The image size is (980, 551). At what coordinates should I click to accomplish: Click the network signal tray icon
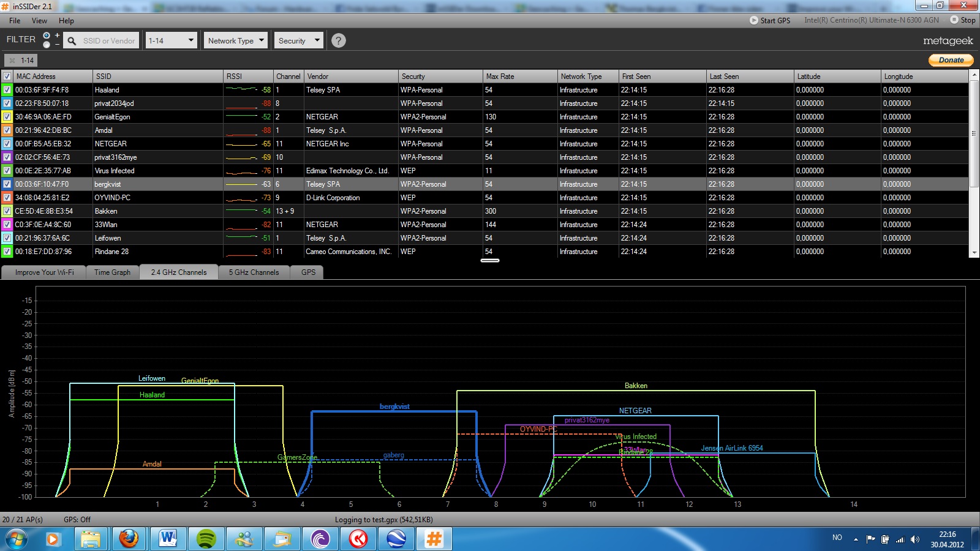(x=900, y=539)
